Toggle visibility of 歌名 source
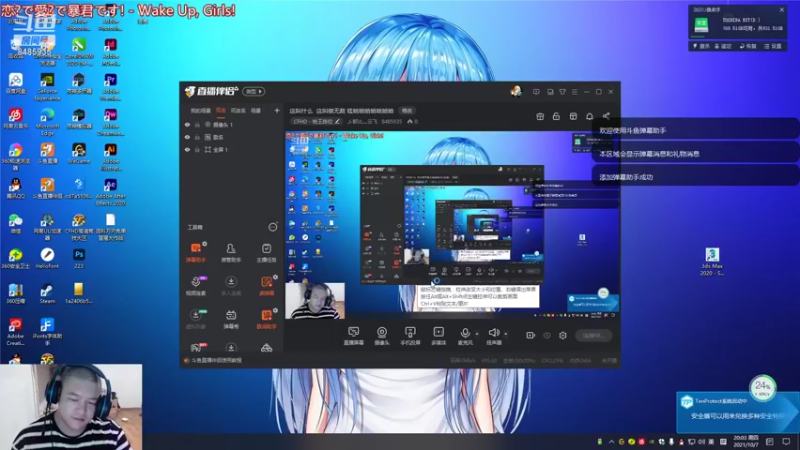This screenshot has width=800, height=450. tap(187, 137)
